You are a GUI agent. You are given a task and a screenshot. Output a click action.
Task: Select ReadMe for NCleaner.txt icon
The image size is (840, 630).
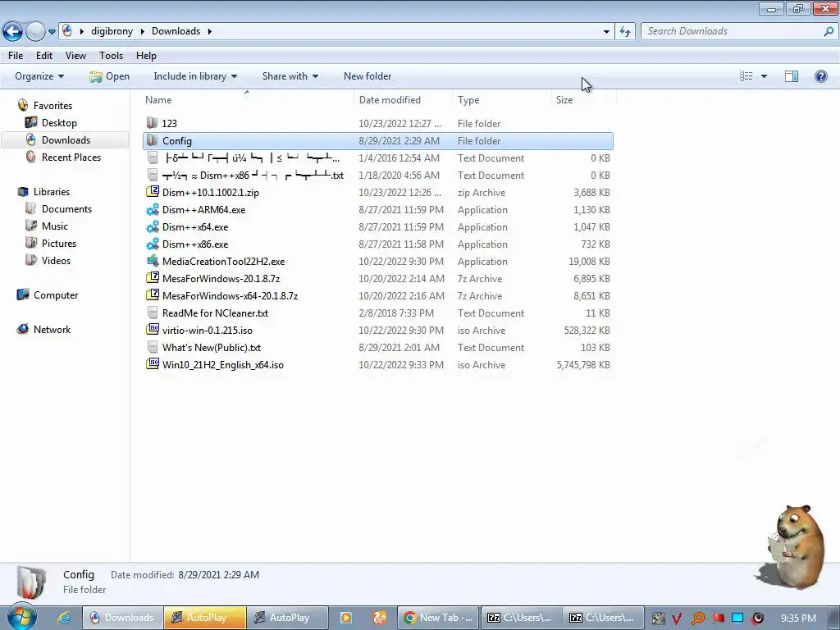pos(153,313)
